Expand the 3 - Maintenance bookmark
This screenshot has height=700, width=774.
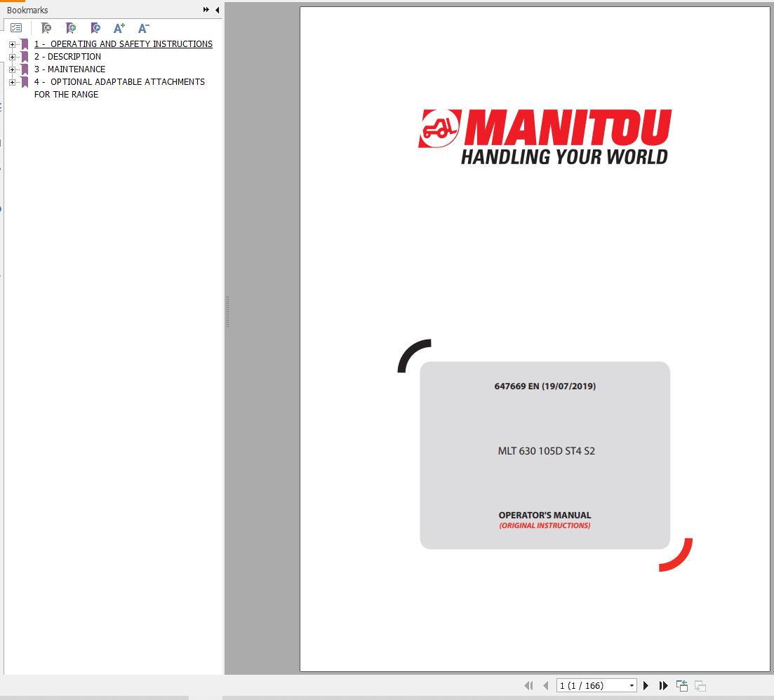tap(13, 69)
